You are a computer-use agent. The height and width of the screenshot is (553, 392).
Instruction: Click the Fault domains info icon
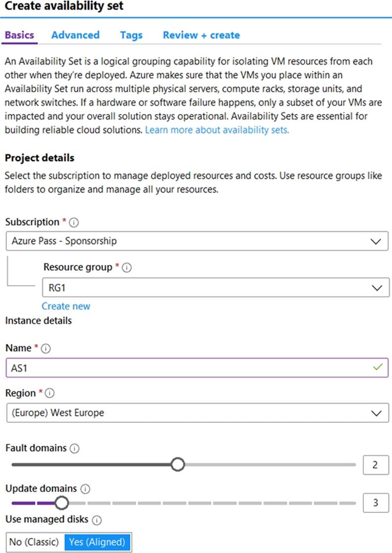tap(75, 449)
